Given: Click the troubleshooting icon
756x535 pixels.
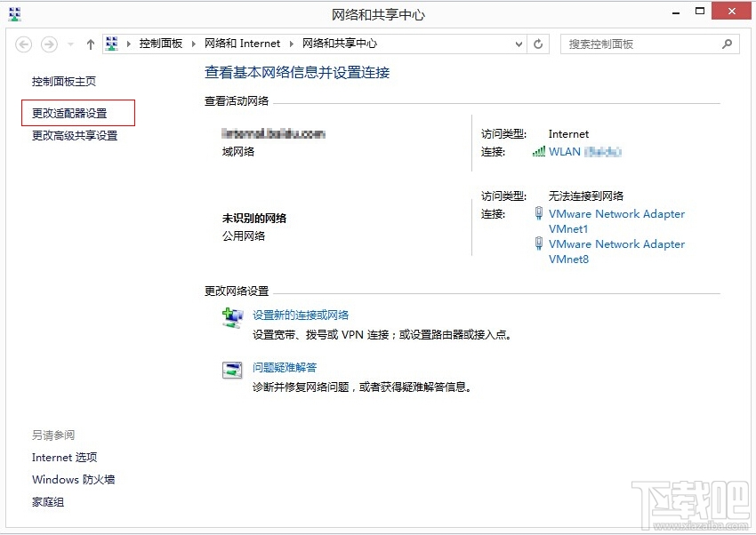Looking at the screenshot, I should pyautogui.click(x=232, y=370).
